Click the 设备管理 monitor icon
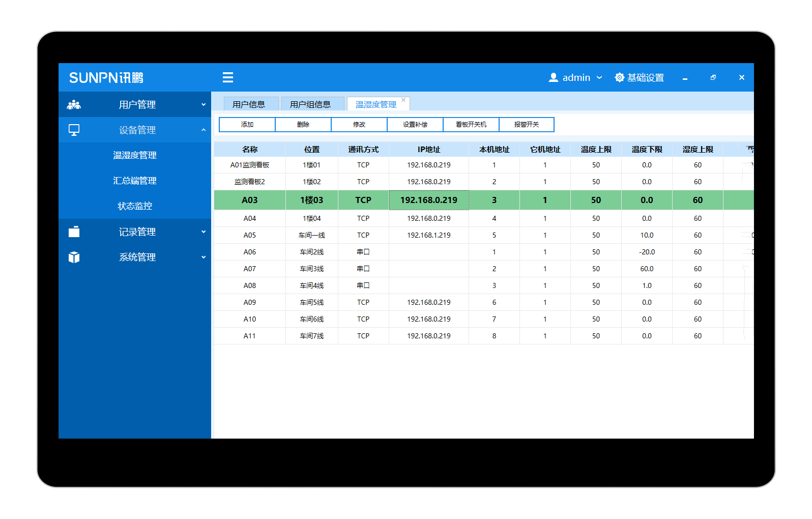The width and height of the screenshot is (812, 519). (x=74, y=130)
